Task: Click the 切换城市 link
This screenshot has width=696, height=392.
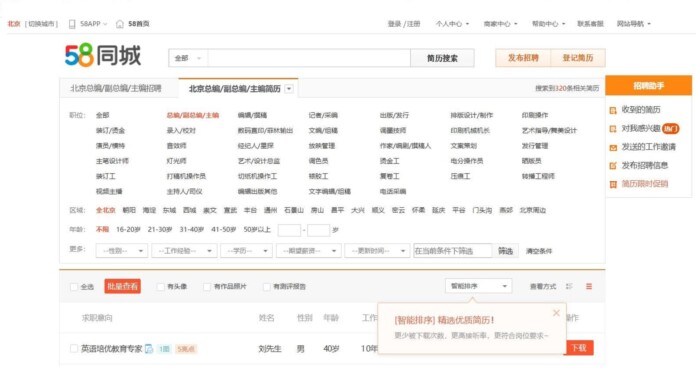Action: click(x=41, y=24)
